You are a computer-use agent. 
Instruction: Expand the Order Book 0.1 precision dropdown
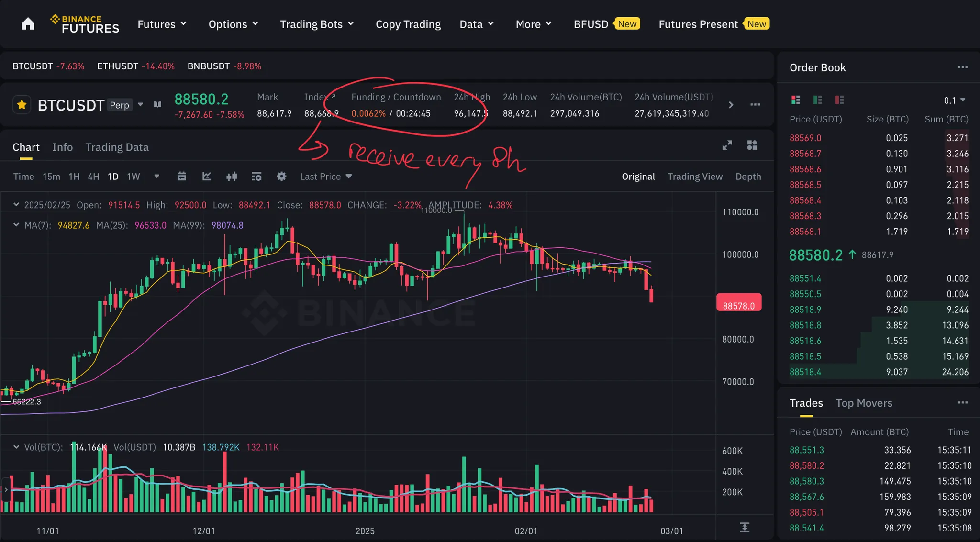(955, 100)
